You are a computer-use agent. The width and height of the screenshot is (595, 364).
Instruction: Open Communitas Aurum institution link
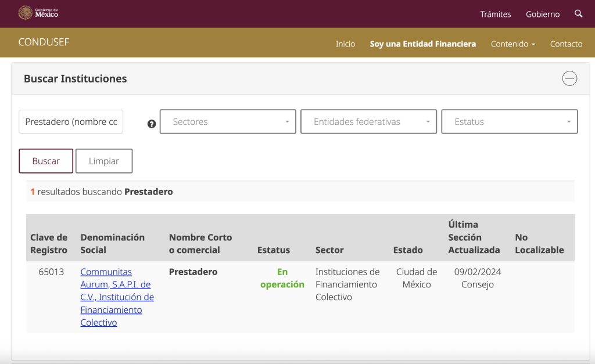tap(117, 297)
